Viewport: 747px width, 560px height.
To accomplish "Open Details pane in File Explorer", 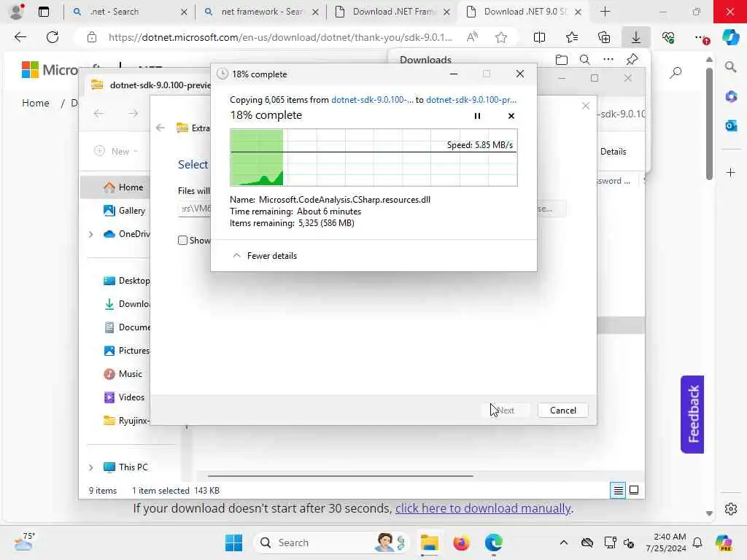I will 613,152.
